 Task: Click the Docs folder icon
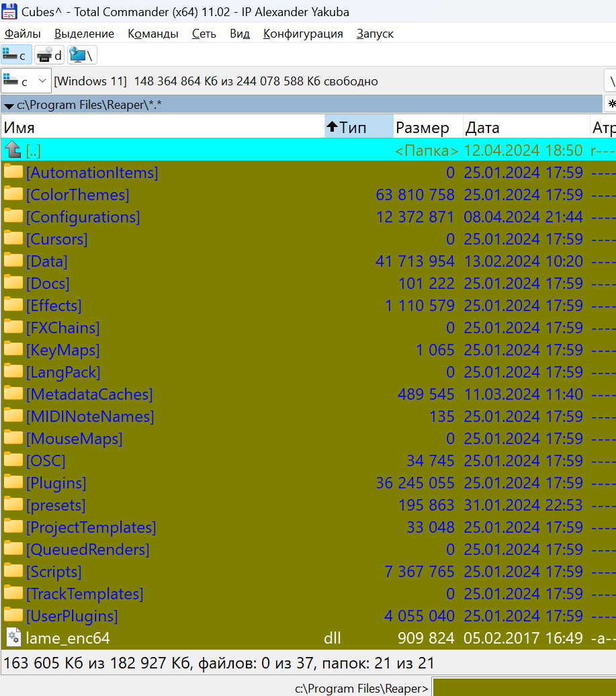click(13, 283)
